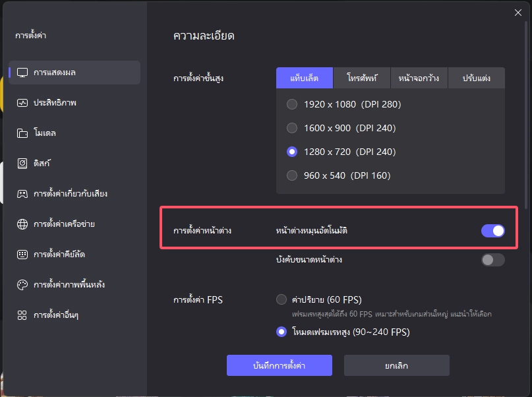Open the การตั้งค่าภาพพื้นหลัง palette icon
532x397 pixels.
pyautogui.click(x=22, y=285)
